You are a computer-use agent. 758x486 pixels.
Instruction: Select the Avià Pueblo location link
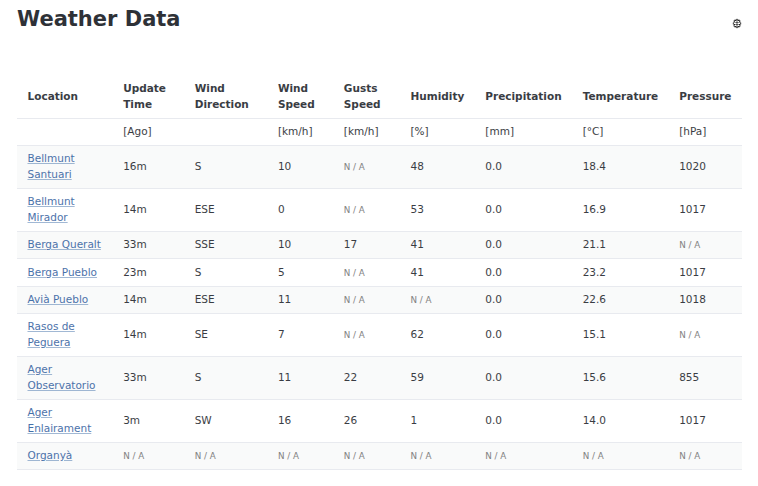[57, 299]
